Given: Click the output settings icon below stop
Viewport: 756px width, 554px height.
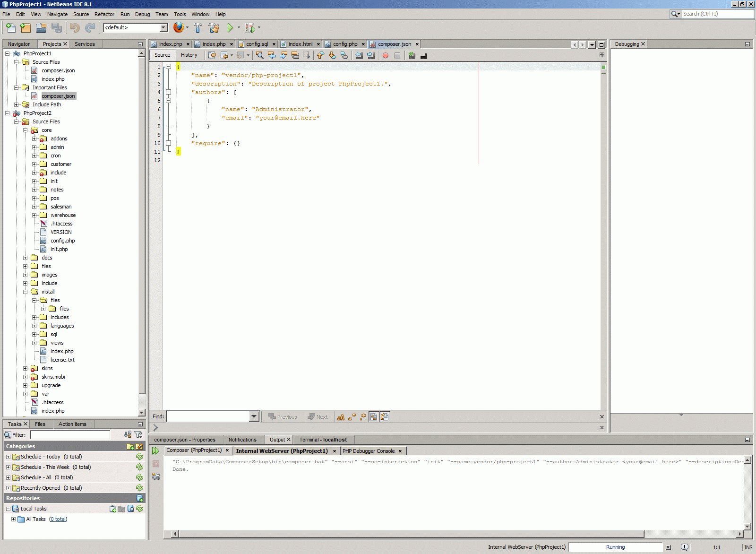Looking at the screenshot, I should (x=156, y=476).
